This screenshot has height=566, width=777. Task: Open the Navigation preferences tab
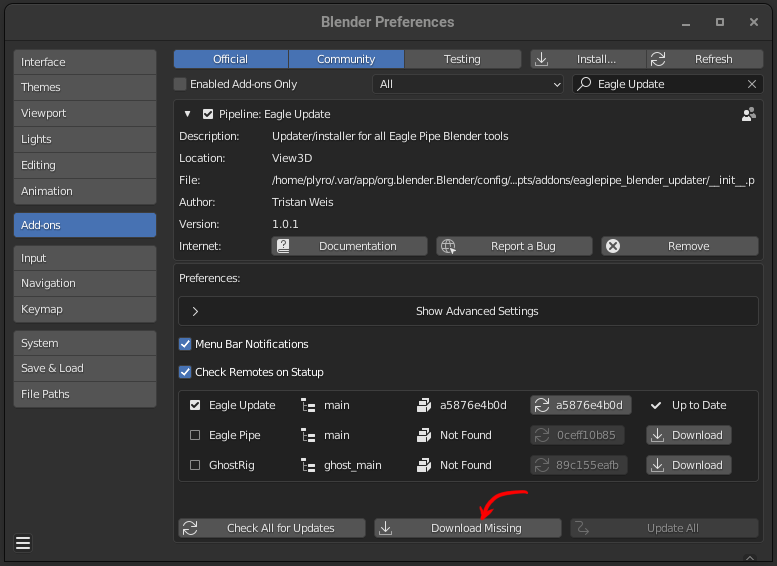click(85, 283)
